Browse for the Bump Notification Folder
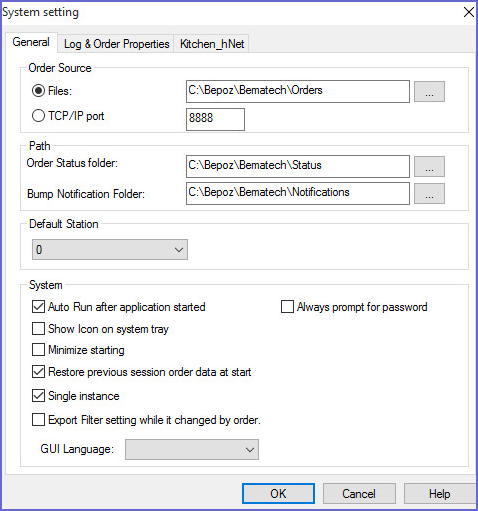 tap(429, 193)
